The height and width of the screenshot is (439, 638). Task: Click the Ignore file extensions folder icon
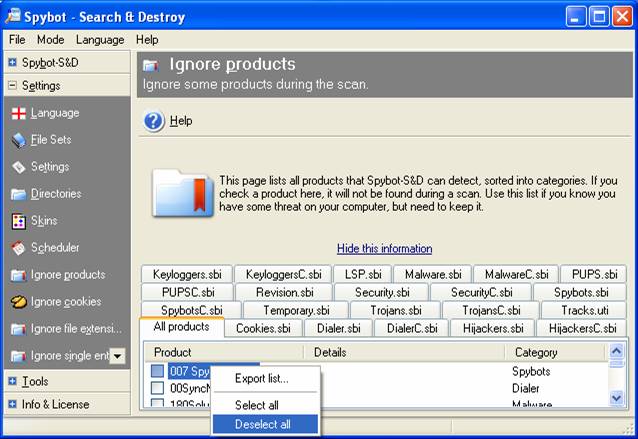(x=19, y=329)
